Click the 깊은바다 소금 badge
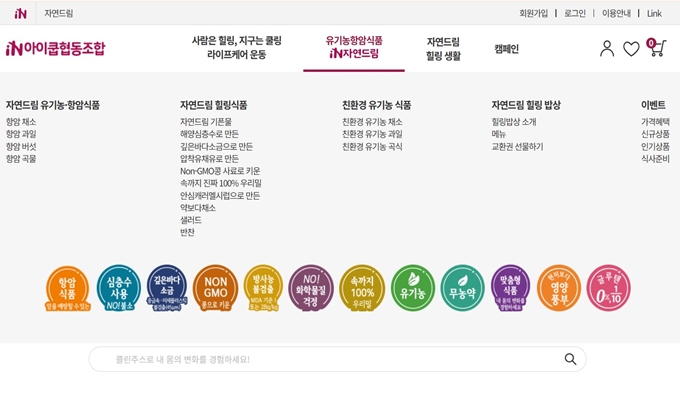Viewport: 680px width, 400px height. pyautogui.click(x=167, y=288)
